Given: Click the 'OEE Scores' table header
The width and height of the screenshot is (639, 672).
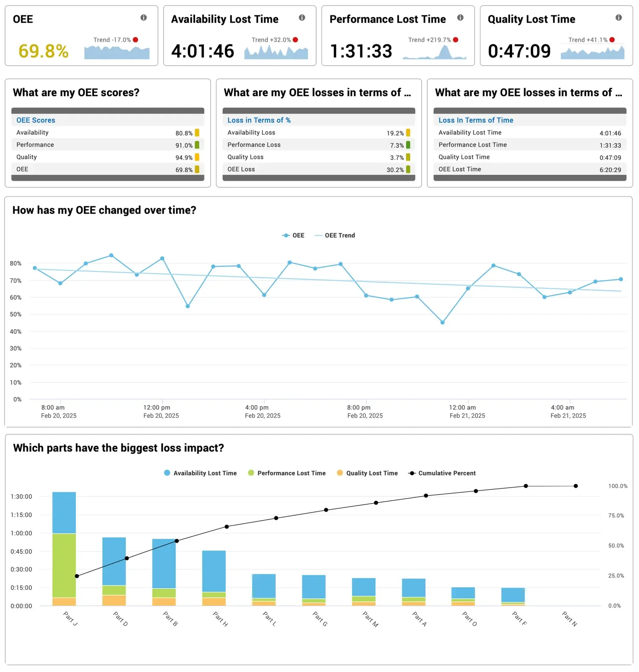Looking at the screenshot, I should click(36, 120).
